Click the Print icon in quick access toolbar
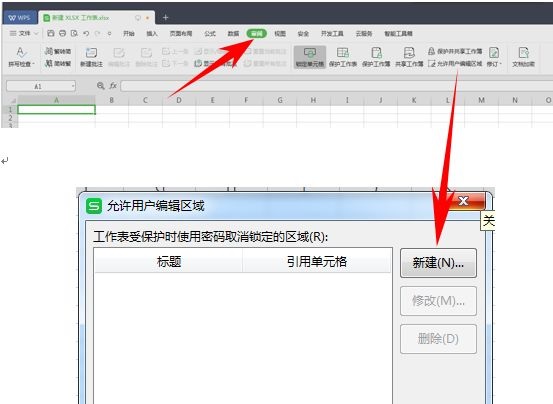This screenshot has height=404, width=553. 62,33
